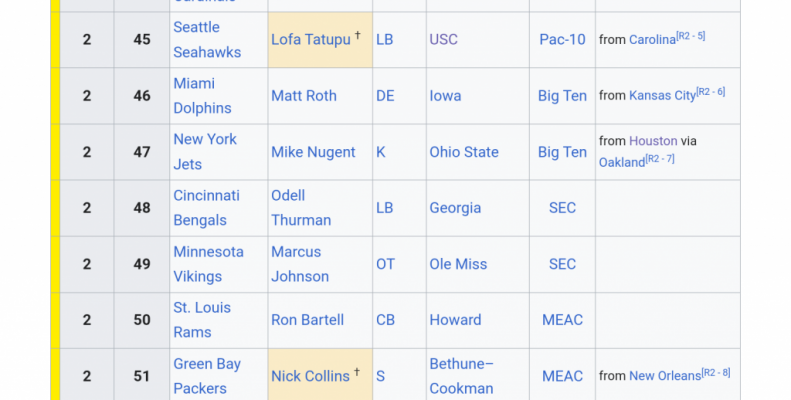Open the Ohio State college link
Viewport: 791px width, 400px height.
(464, 152)
